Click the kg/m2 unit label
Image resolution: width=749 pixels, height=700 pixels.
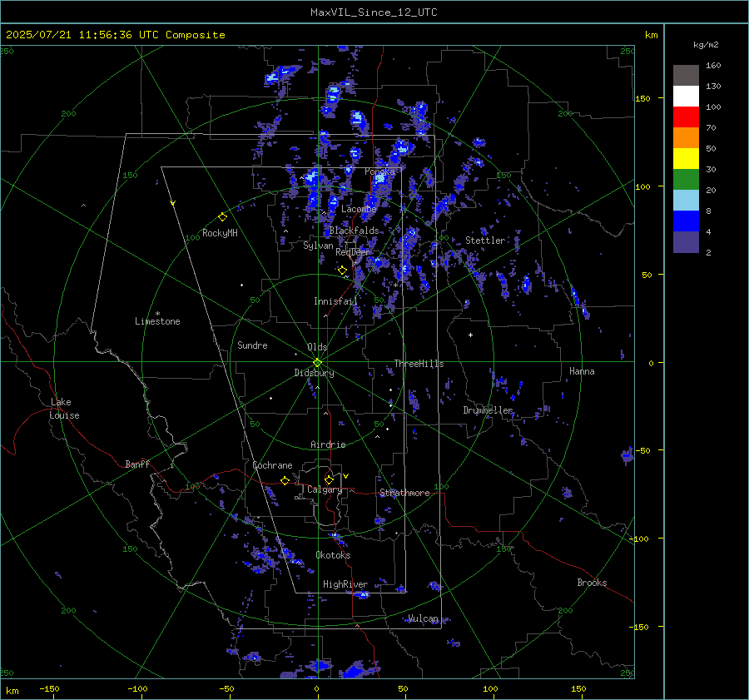(x=706, y=45)
